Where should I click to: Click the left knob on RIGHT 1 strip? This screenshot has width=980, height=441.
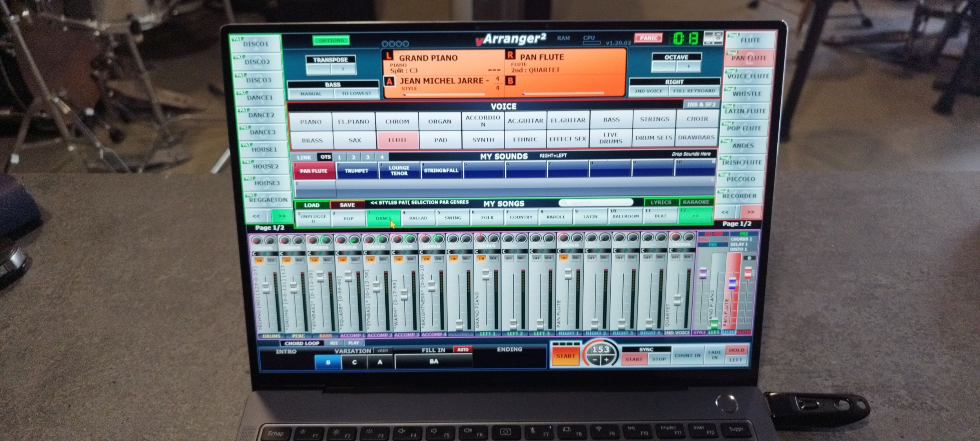[564, 238]
